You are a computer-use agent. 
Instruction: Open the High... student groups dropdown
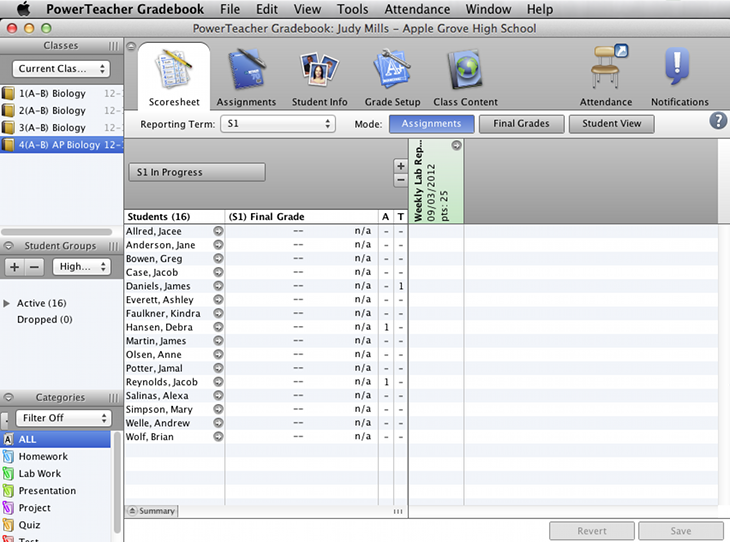tap(82, 267)
